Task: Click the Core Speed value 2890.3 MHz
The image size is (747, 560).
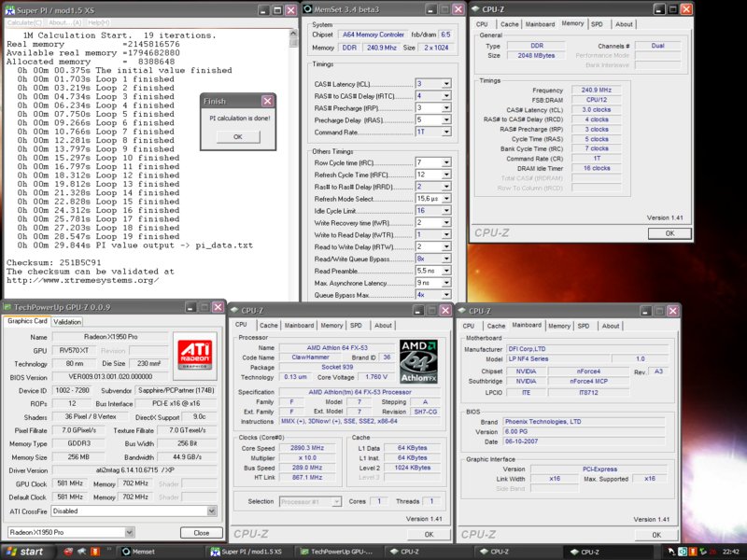Action: click(x=307, y=448)
